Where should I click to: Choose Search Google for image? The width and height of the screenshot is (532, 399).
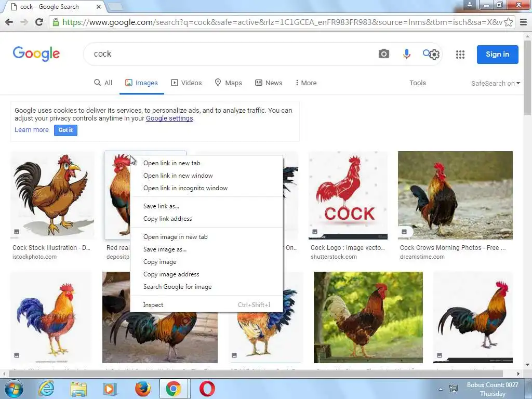(206, 287)
